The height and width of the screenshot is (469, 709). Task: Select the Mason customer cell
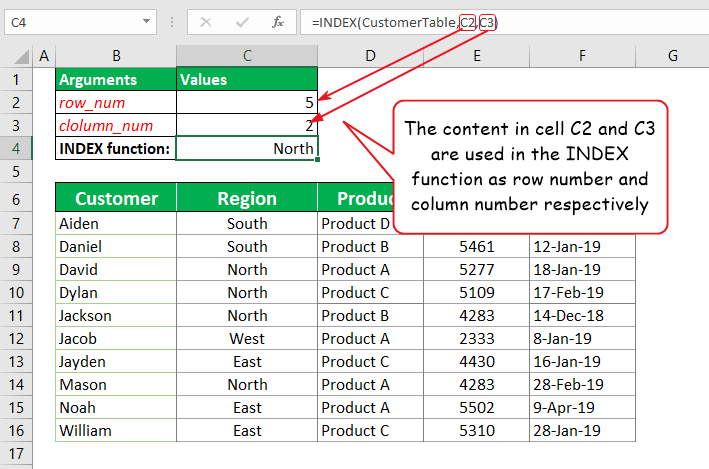(x=116, y=385)
